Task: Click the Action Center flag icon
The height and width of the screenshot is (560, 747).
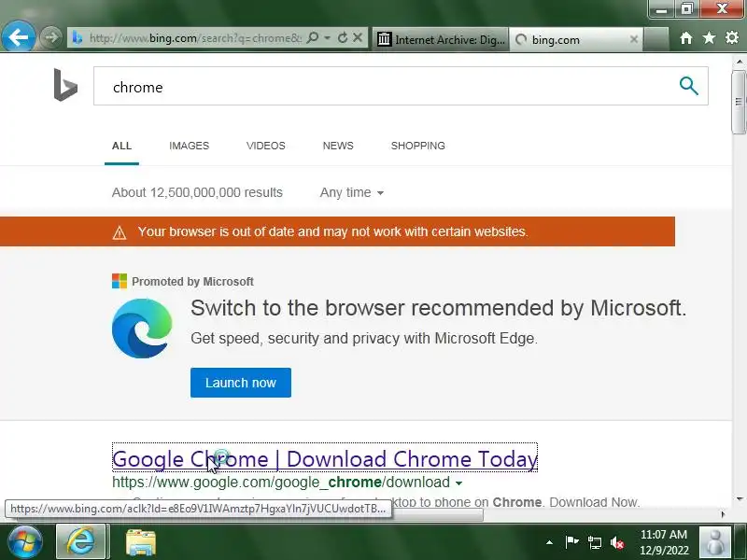Action: coord(571,542)
